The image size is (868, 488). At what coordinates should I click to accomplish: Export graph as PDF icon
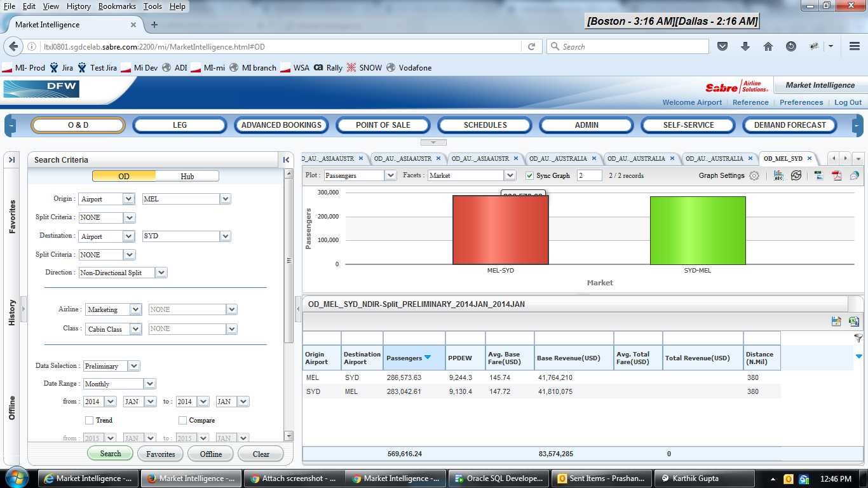tap(837, 176)
